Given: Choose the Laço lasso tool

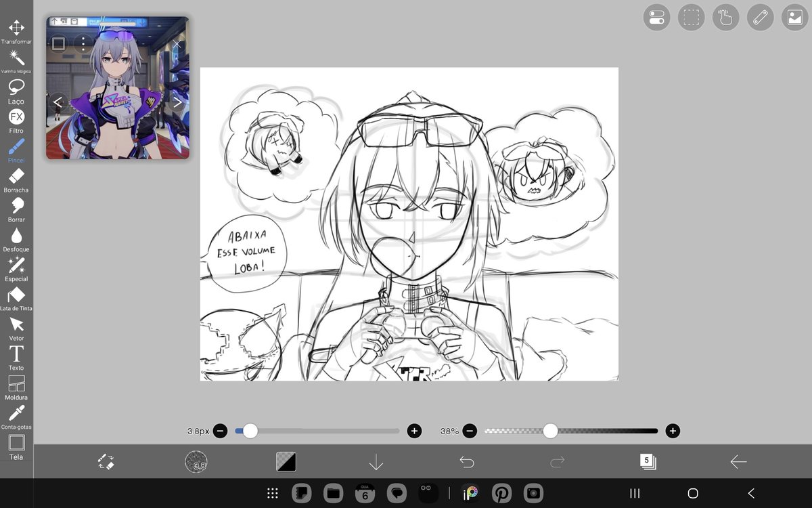Looking at the screenshot, I should (16, 91).
